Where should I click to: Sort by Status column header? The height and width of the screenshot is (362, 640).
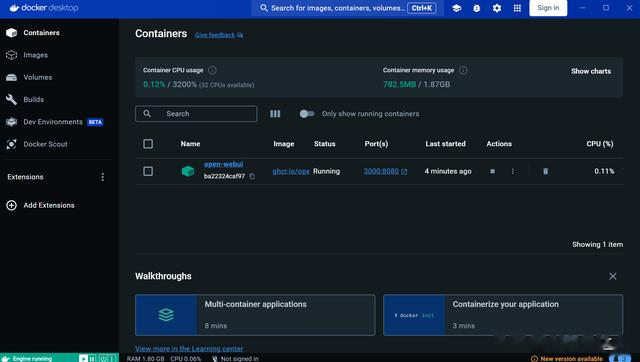click(324, 144)
